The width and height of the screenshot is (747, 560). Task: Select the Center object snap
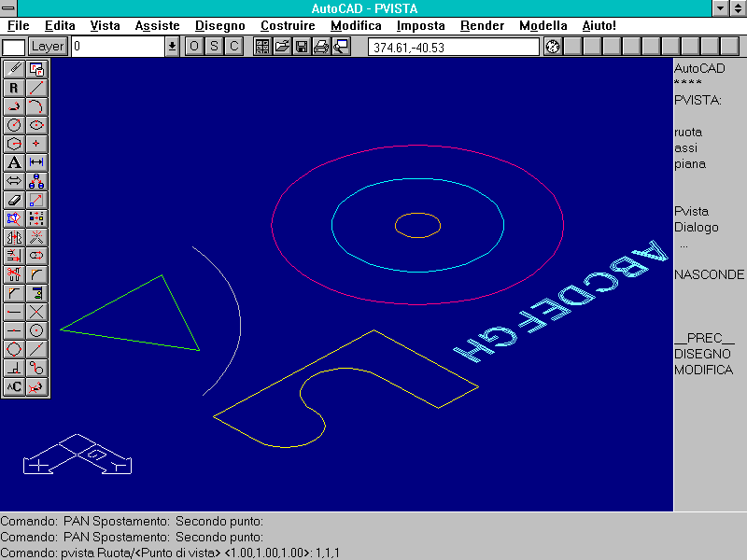tap(36, 330)
